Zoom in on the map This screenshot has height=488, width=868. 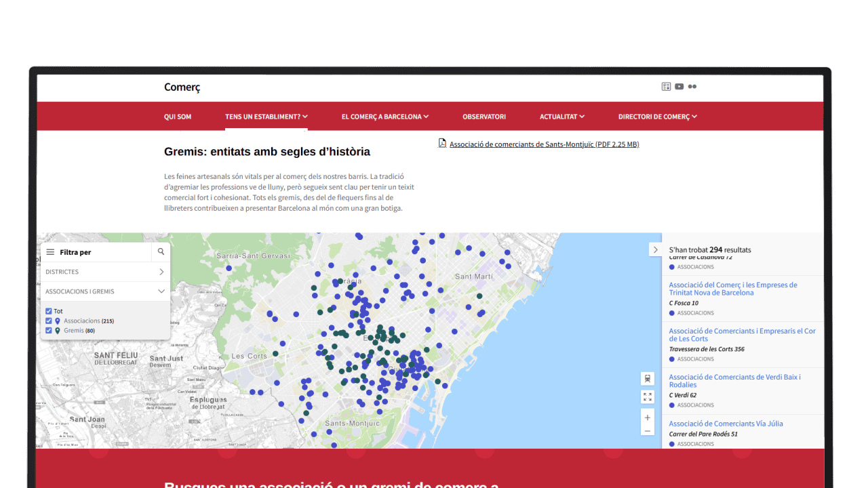click(x=648, y=418)
